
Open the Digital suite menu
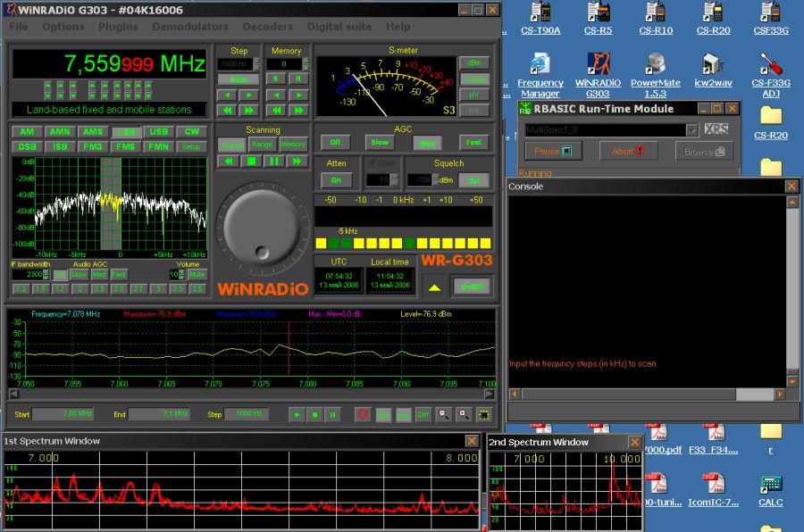(x=339, y=26)
